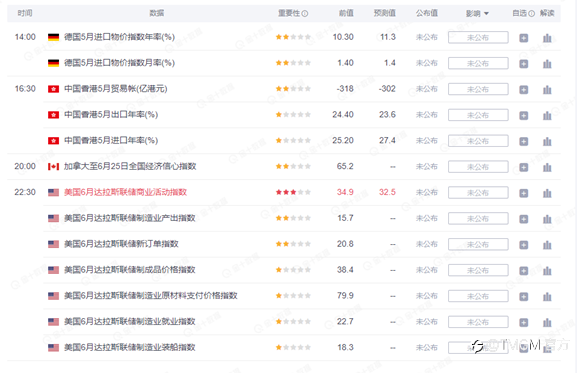Click info icon next to 重要性 header
Viewport: 577px width, 373px height.
(x=305, y=14)
